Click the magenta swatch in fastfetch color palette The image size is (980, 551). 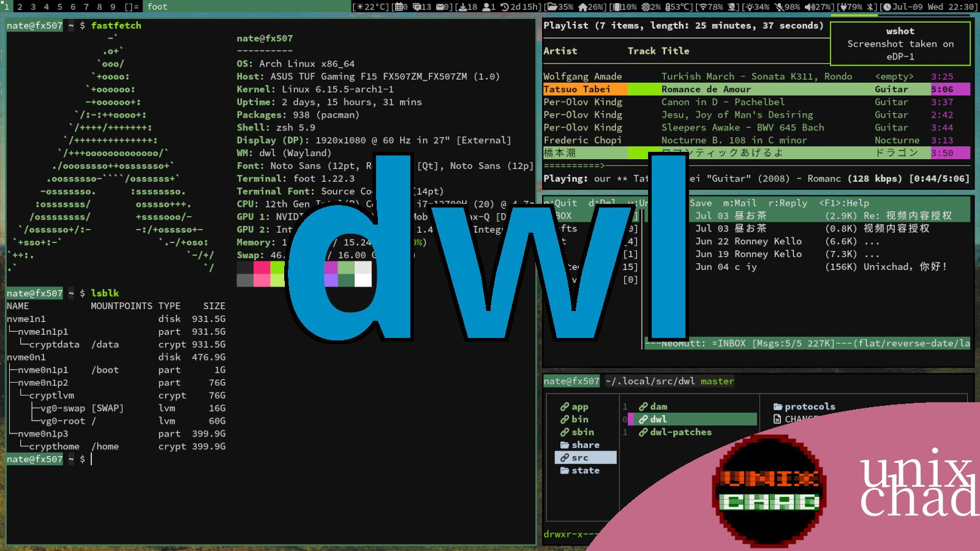point(331,268)
